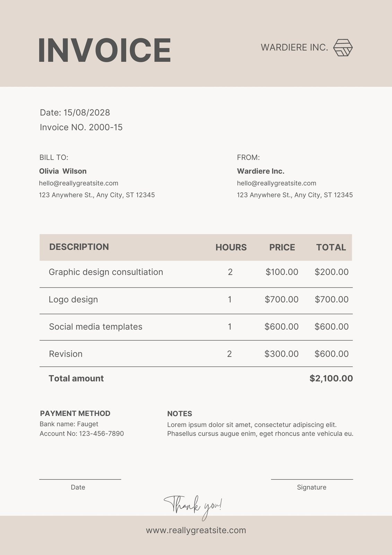Click the Social media templates line item

[x=96, y=327]
